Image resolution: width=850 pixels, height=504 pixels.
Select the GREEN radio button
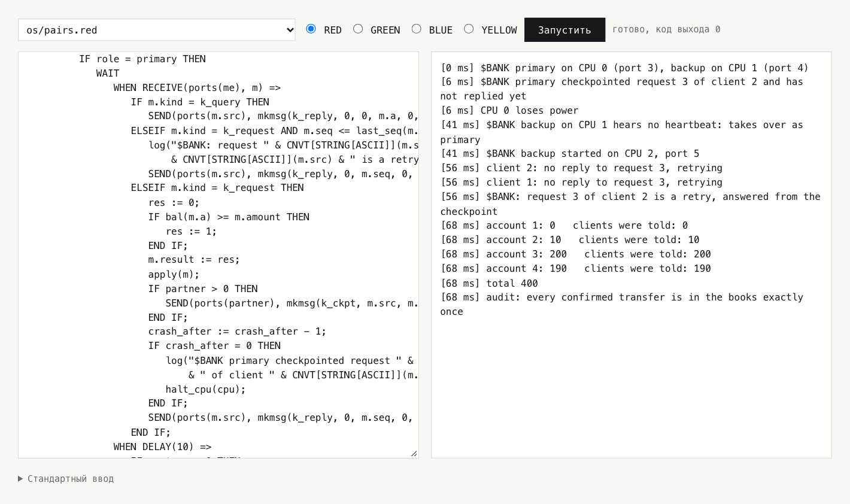[x=358, y=29]
